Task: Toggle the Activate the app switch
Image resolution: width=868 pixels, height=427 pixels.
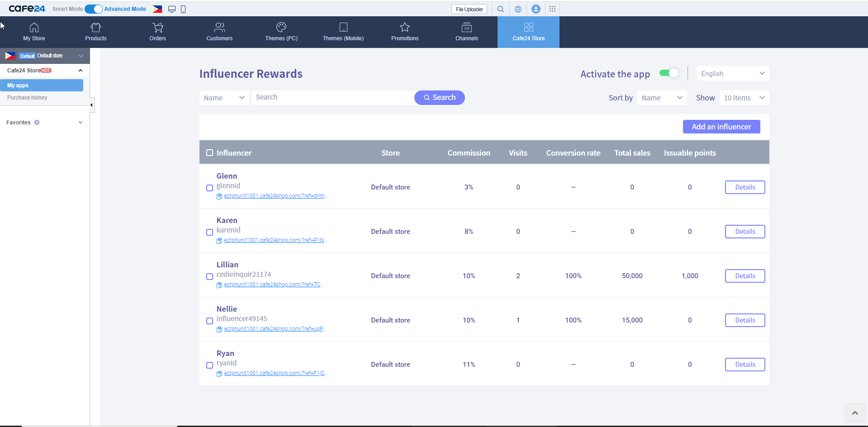Action: click(x=669, y=73)
